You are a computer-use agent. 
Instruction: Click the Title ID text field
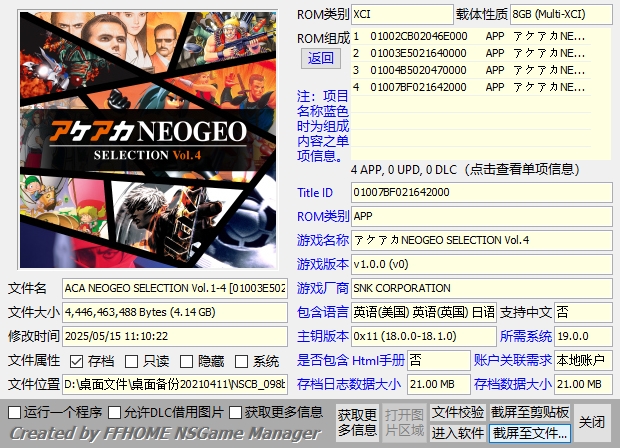(480, 192)
